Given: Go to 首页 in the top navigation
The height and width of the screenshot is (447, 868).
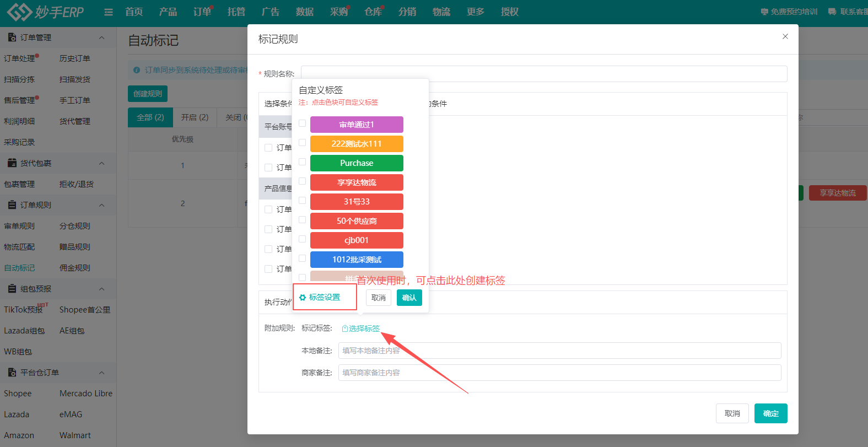Looking at the screenshot, I should click(x=134, y=12).
